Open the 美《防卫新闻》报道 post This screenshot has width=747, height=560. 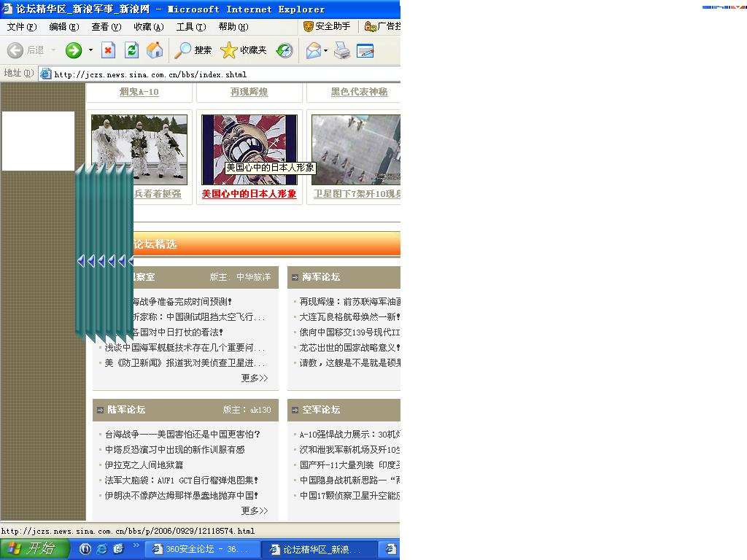pos(185,363)
